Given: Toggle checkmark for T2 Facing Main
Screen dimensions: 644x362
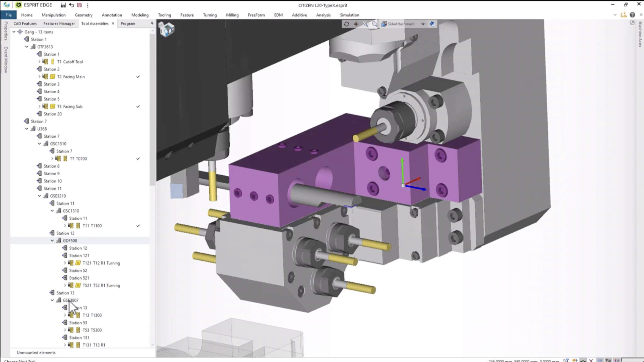Looking at the screenshot, I should 138,77.
